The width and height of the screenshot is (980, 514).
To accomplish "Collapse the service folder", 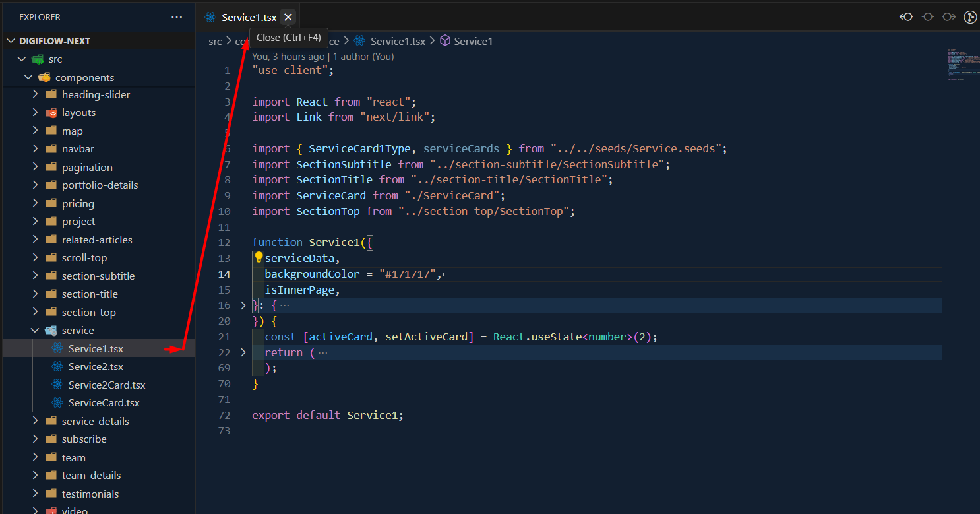I will (x=35, y=331).
